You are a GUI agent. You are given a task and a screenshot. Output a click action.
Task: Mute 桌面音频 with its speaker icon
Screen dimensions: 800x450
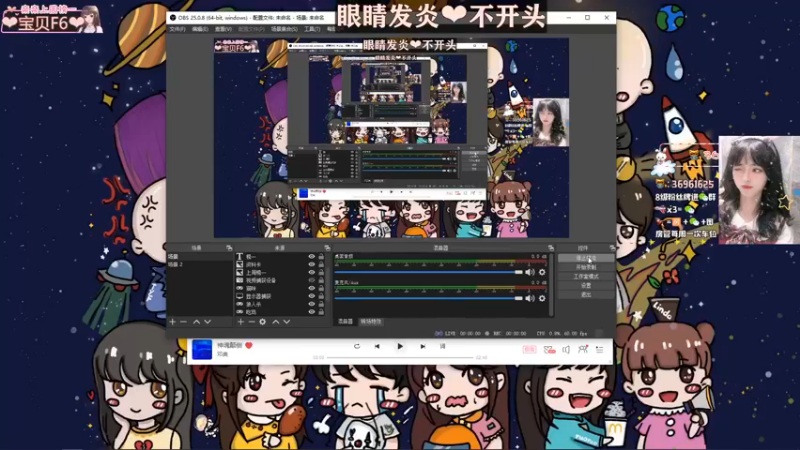point(530,272)
